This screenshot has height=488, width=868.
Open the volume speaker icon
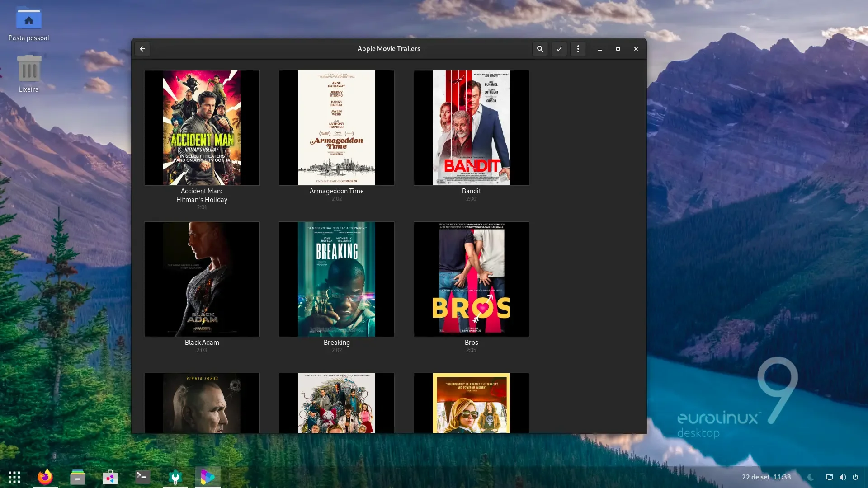(x=843, y=477)
